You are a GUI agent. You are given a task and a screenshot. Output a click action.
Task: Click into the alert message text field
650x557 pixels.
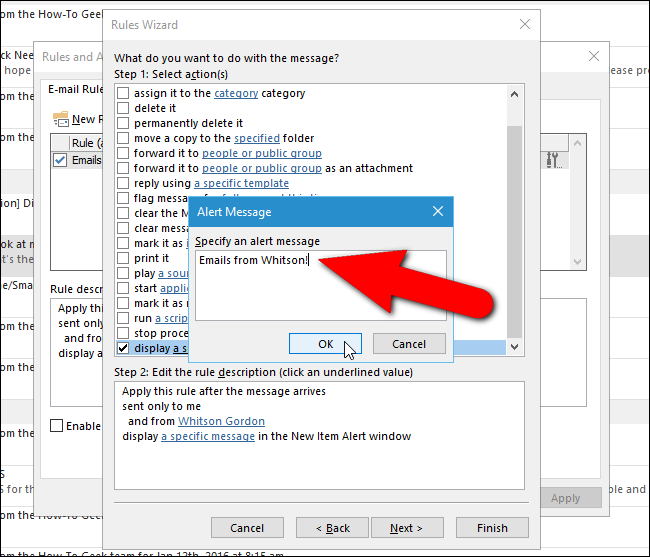tap(321, 285)
